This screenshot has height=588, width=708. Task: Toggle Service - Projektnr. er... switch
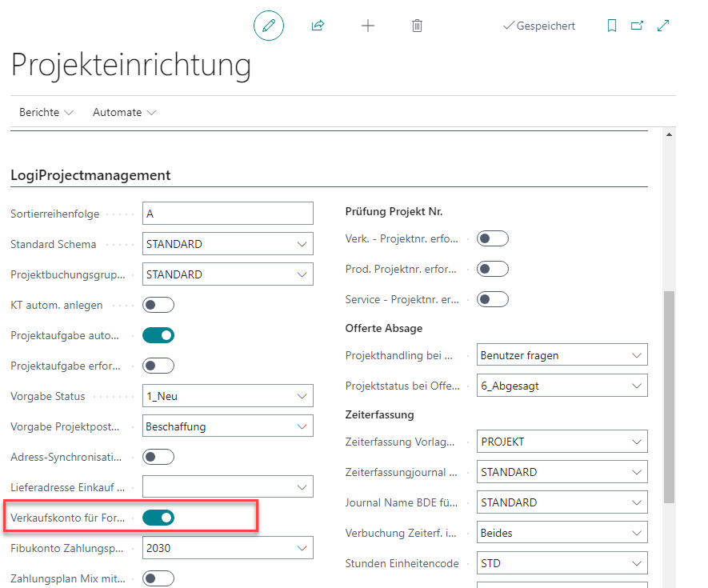[493, 299]
